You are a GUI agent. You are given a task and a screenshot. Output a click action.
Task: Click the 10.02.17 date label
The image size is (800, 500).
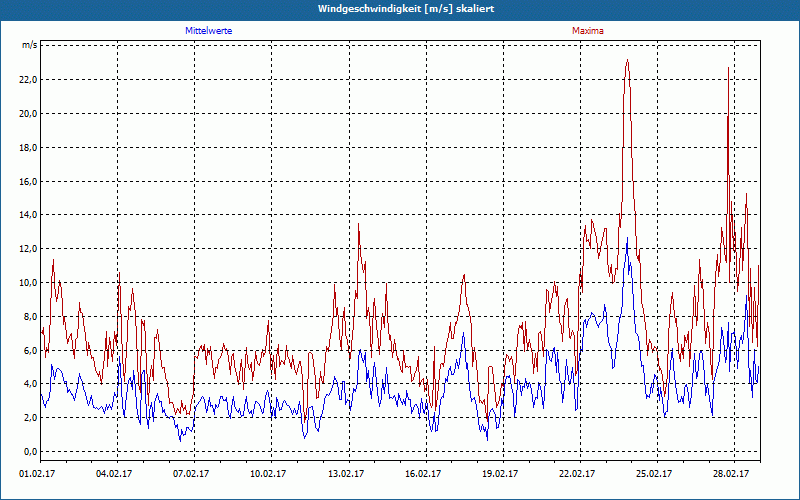click(x=268, y=474)
